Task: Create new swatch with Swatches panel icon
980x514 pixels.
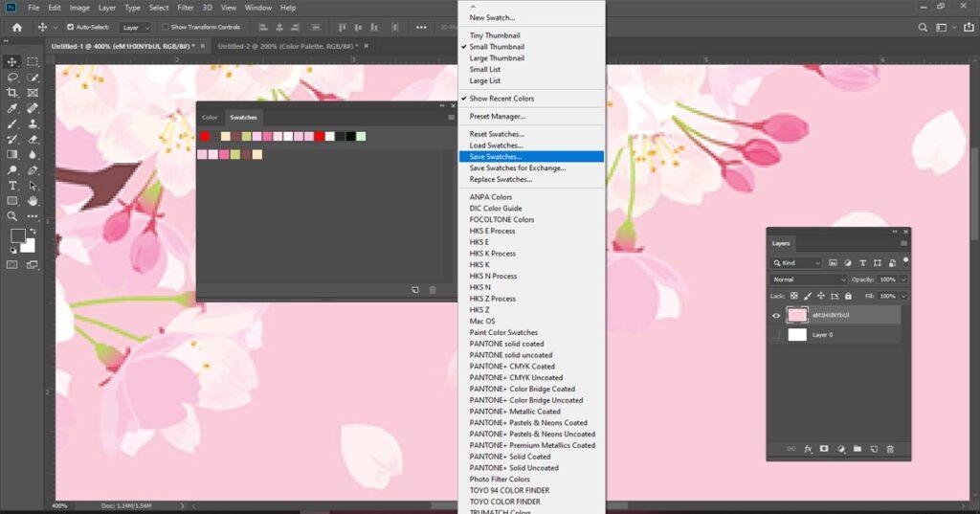Action: 415,290
